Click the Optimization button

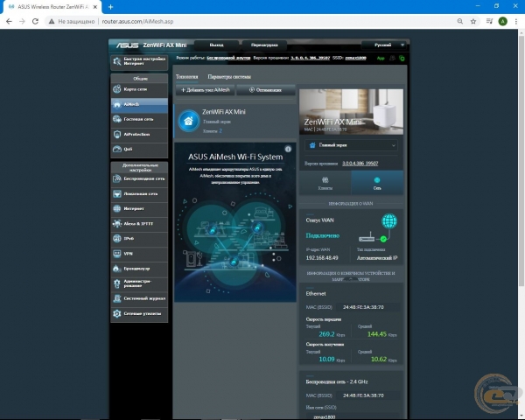(x=265, y=90)
